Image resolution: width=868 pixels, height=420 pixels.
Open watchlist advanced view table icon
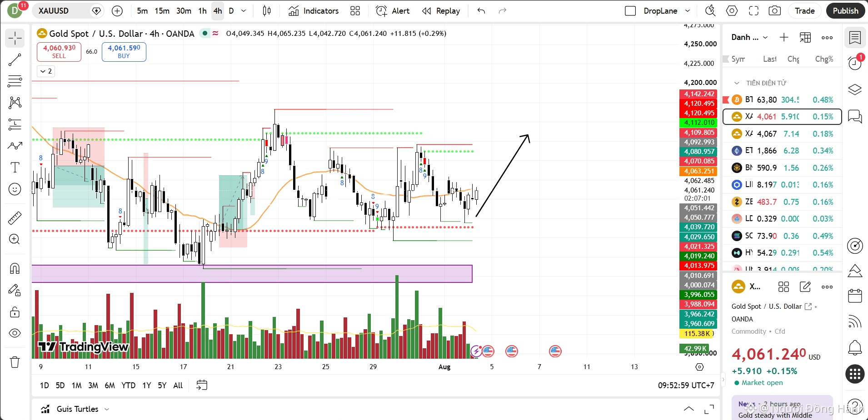coord(805,37)
